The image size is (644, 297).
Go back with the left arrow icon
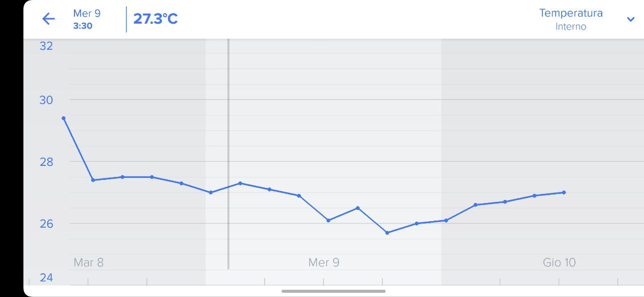[x=48, y=19]
